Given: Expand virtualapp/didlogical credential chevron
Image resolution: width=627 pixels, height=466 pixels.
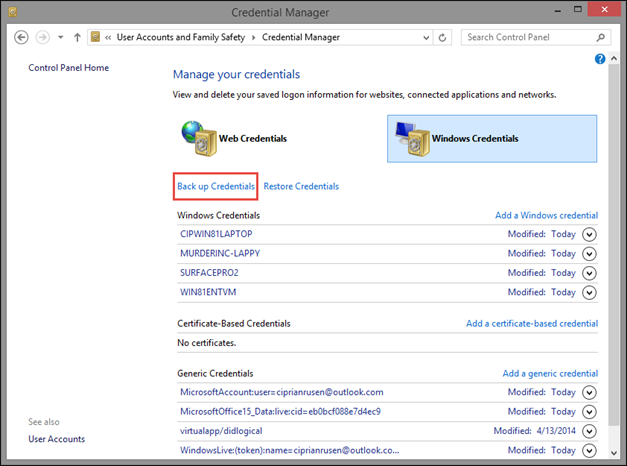Looking at the screenshot, I should click(589, 431).
